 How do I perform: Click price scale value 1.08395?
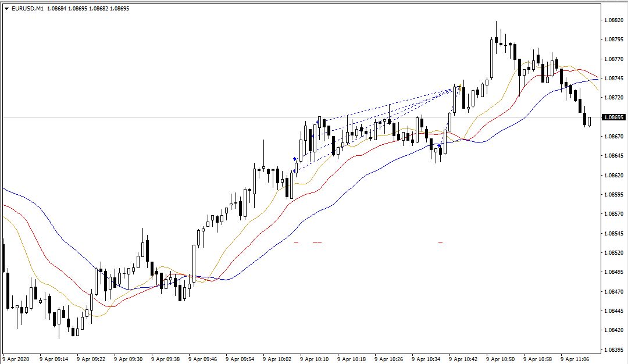click(613, 349)
